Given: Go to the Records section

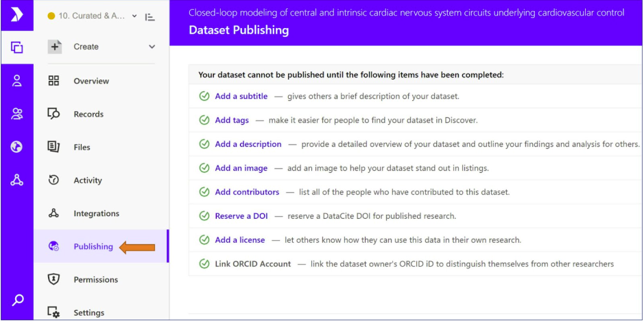Looking at the screenshot, I should coord(88,114).
